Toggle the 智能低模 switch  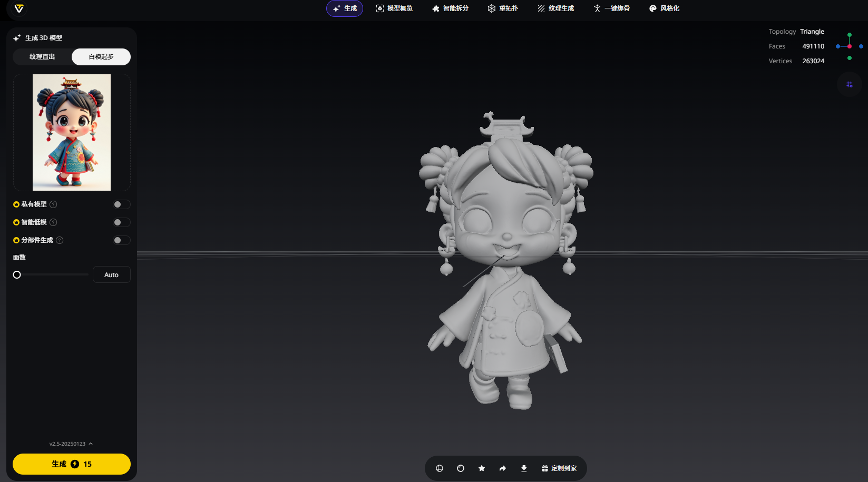(x=121, y=222)
